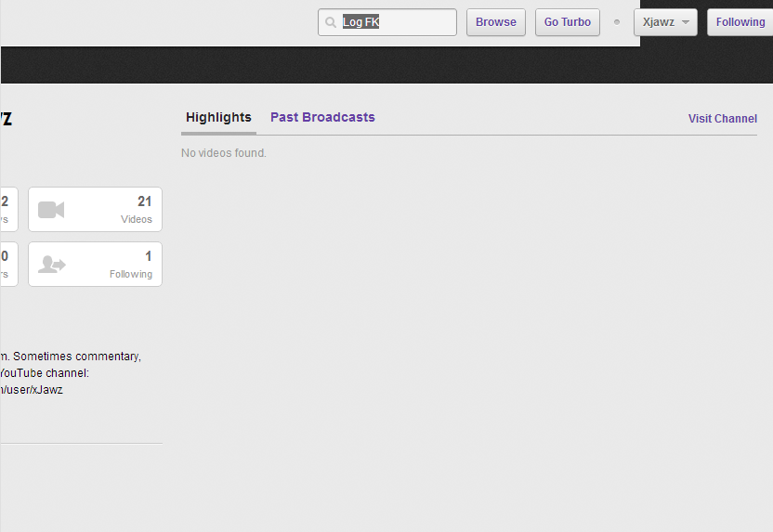Click the /user/xJawz YouTube link text
Screen dimensions: 773x532
pos(32,390)
